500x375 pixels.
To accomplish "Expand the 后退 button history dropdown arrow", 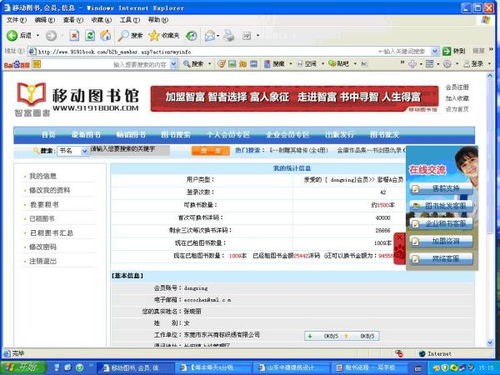I will [x=38, y=35].
